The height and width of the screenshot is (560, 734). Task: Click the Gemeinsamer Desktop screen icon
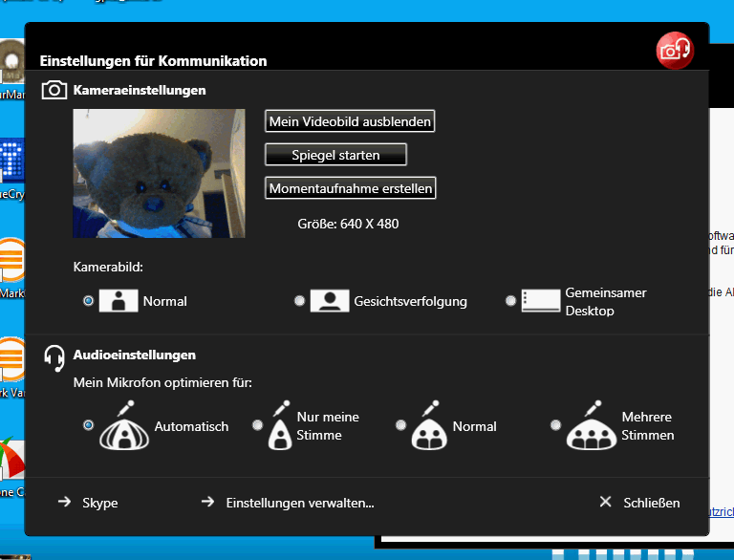[540, 301]
